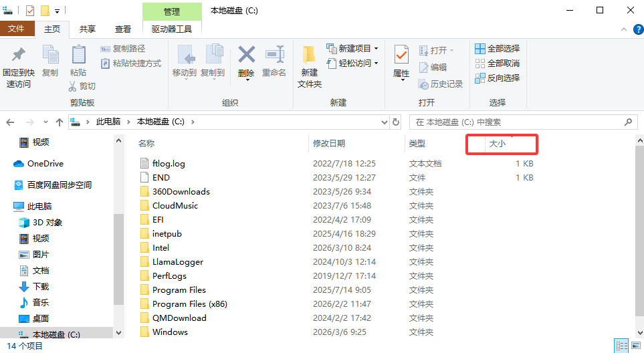Select 百度网盘同步空间 in navigation pane
This screenshot has width=644, height=353.
pos(53,185)
